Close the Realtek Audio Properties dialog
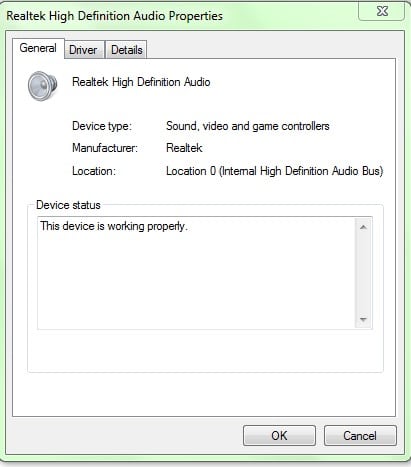The width and height of the screenshot is (411, 467). point(382,11)
